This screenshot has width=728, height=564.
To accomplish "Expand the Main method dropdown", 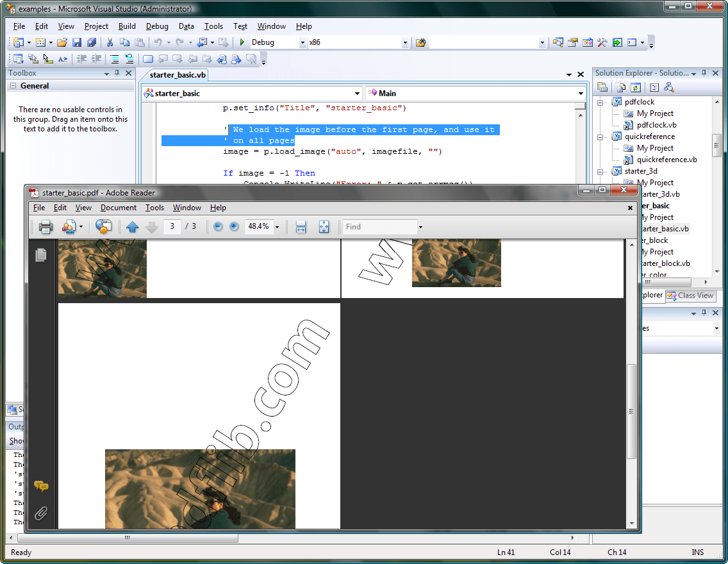I will 581,94.
